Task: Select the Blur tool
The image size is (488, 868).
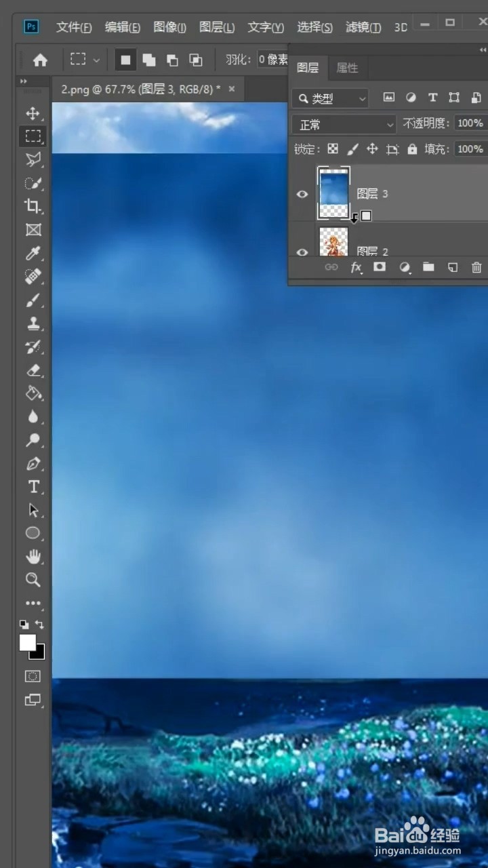Action: 33,417
